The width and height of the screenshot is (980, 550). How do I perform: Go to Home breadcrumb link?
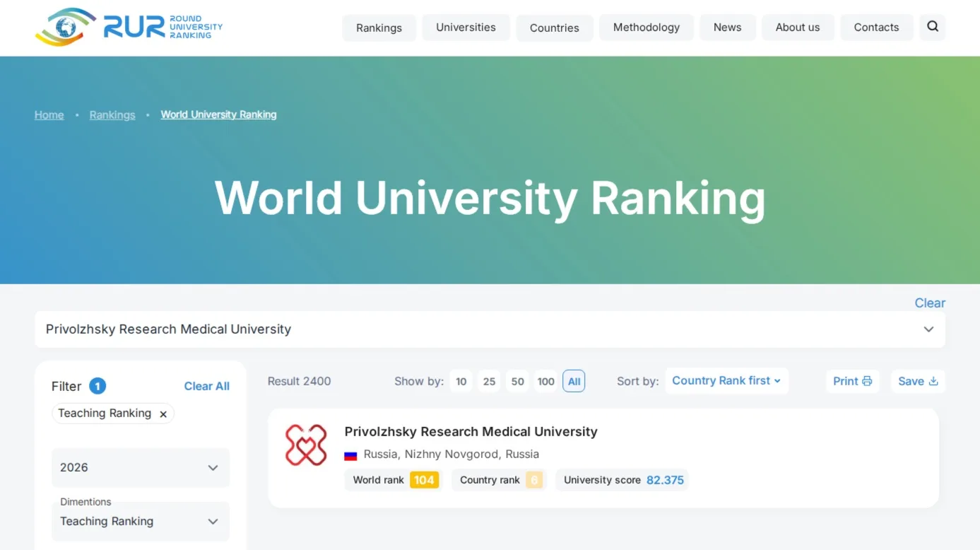point(49,115)
